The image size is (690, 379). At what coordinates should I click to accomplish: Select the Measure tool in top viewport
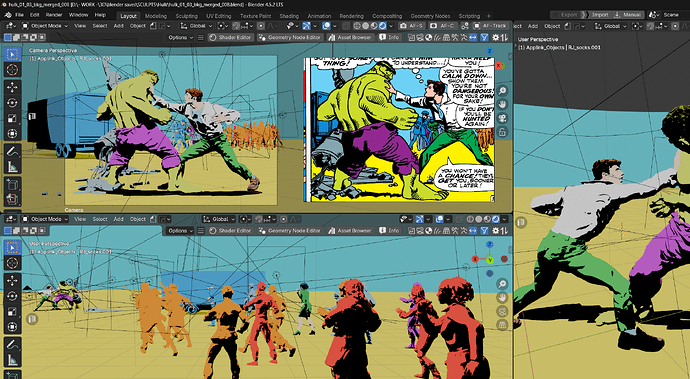tap(12, 167)
